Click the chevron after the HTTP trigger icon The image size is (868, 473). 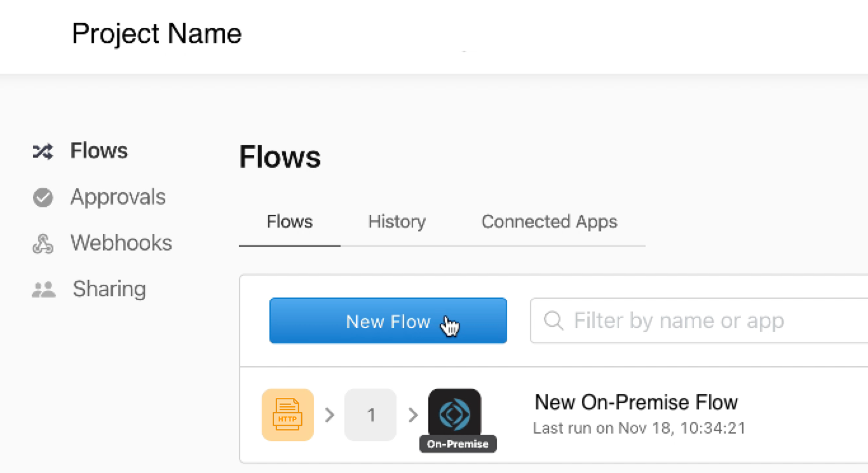point(329,415)
